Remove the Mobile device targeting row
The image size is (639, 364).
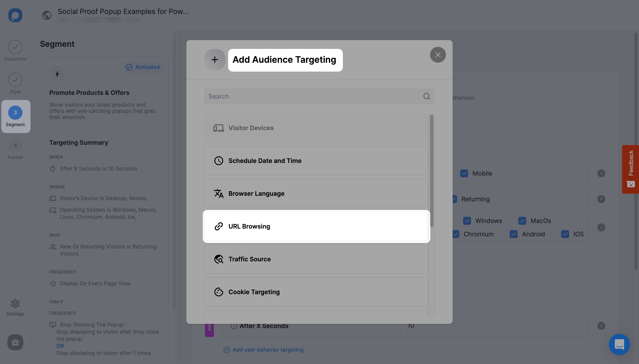[x=601, y=173]
